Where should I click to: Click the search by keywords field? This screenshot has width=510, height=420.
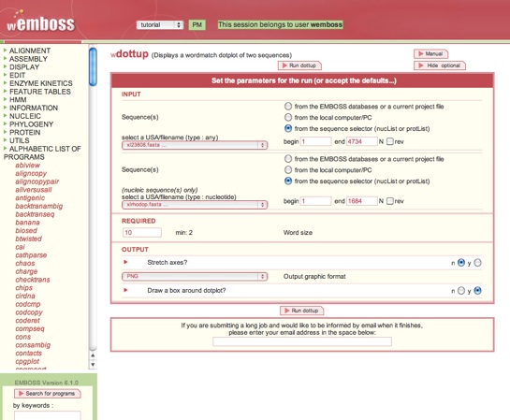47,415
